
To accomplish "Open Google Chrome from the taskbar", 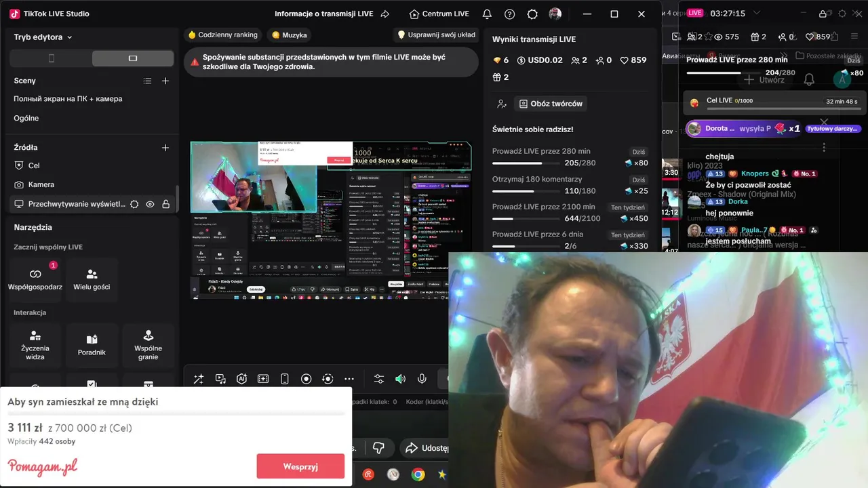I will click(x=418, y=474).
